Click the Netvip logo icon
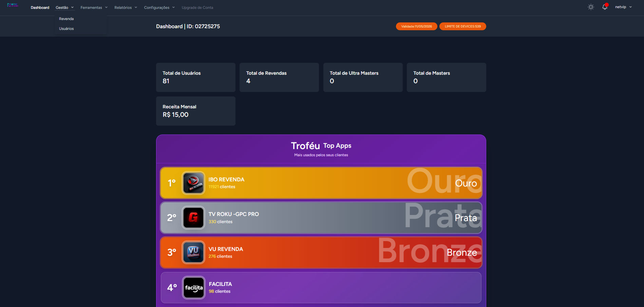The width and height of the screenshot is (644, 307). point(13,5)
